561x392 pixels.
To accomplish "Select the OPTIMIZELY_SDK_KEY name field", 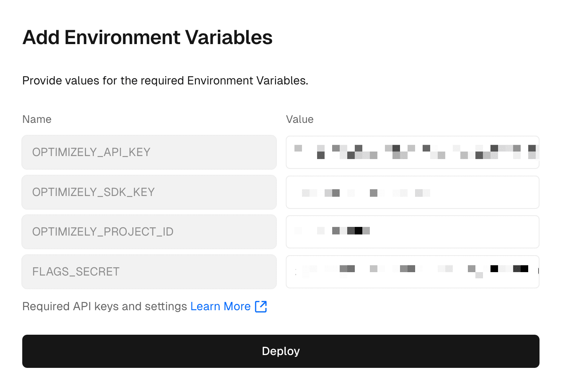I will [x=149, y=192].
